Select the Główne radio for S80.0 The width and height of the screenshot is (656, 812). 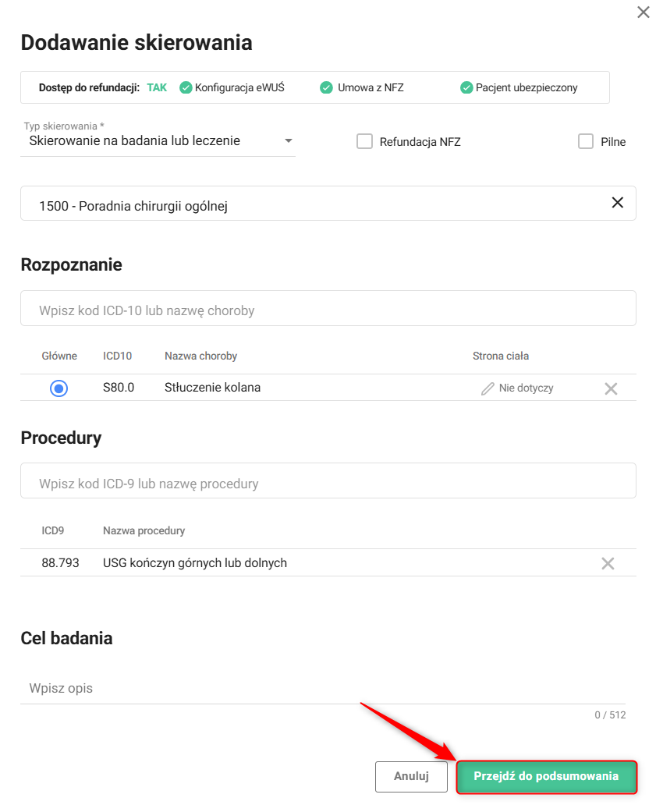coord(59,388)
